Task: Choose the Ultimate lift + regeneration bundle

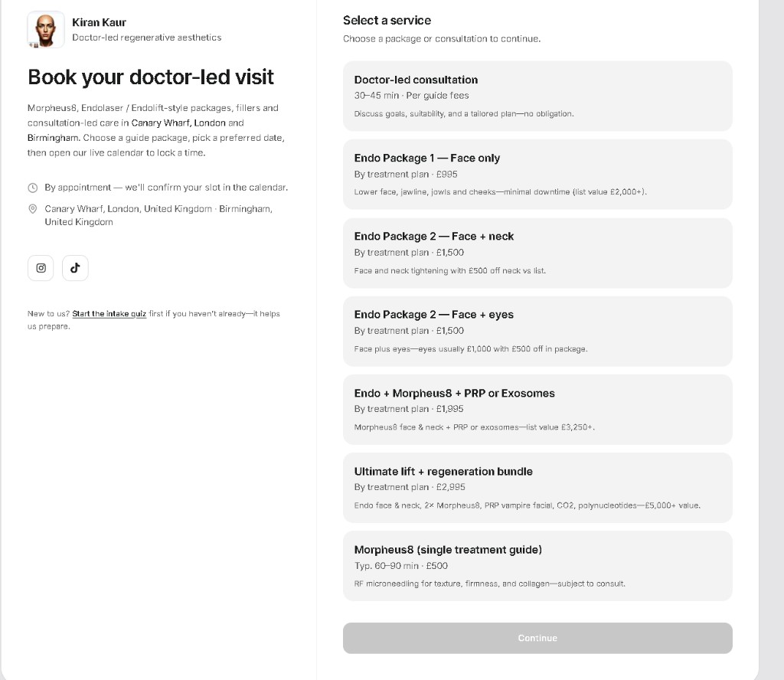Action: [x=537, y=488]
